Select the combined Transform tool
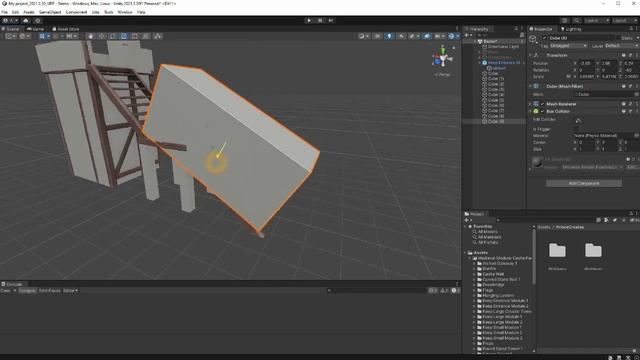This screenshot has height=360, width=640. point(146,36)
